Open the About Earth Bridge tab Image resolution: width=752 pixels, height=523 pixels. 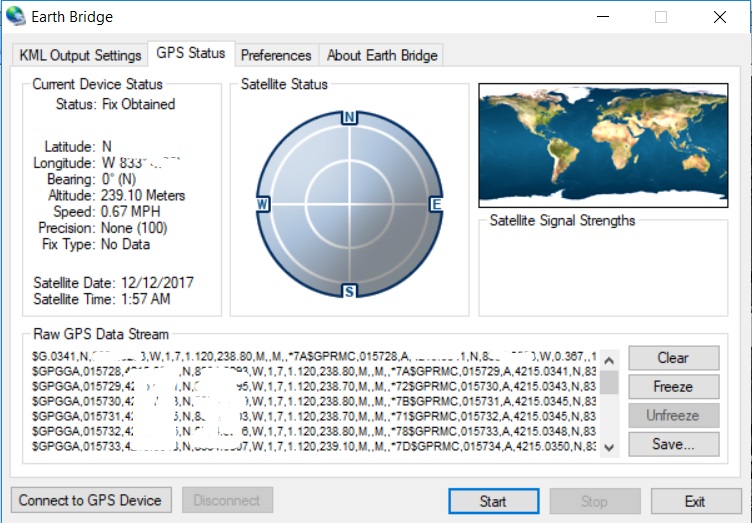point(382,55)
